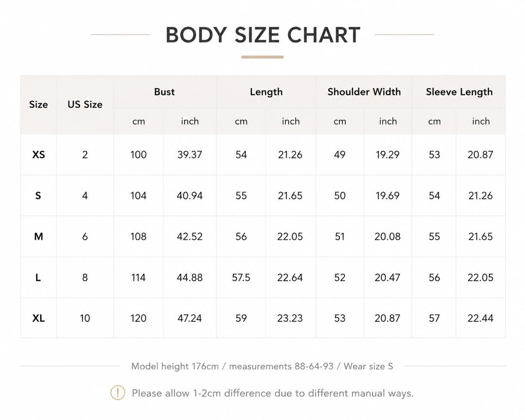Screen dimensions: 525x420
Task: Click the XS shoulder width value 49
Action: point(339,155)
